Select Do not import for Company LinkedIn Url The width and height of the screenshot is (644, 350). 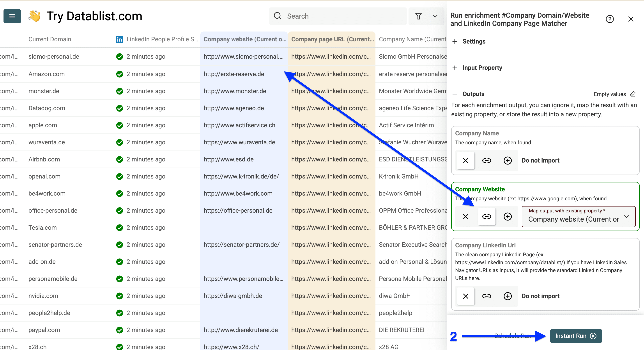coord(540,296)
